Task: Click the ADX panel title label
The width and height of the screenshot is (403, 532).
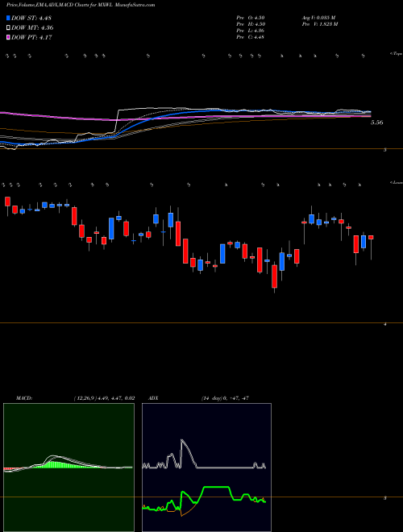Action: [153, 398]
